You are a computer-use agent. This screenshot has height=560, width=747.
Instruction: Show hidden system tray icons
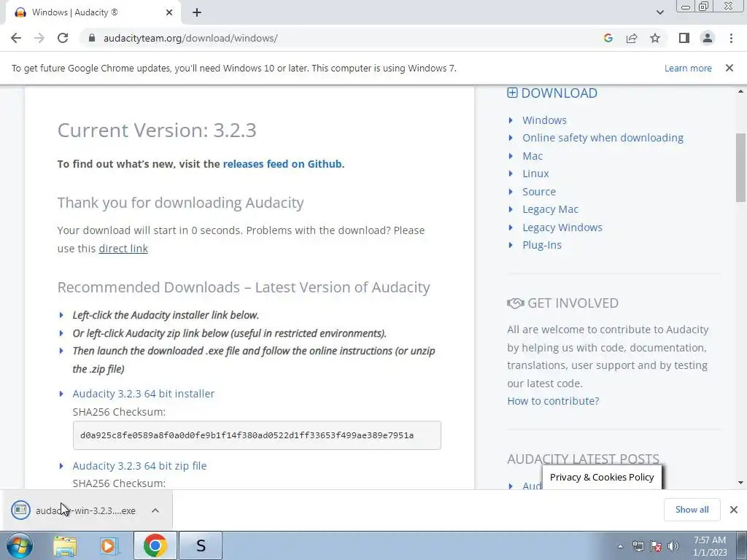[x=620, y=546]
